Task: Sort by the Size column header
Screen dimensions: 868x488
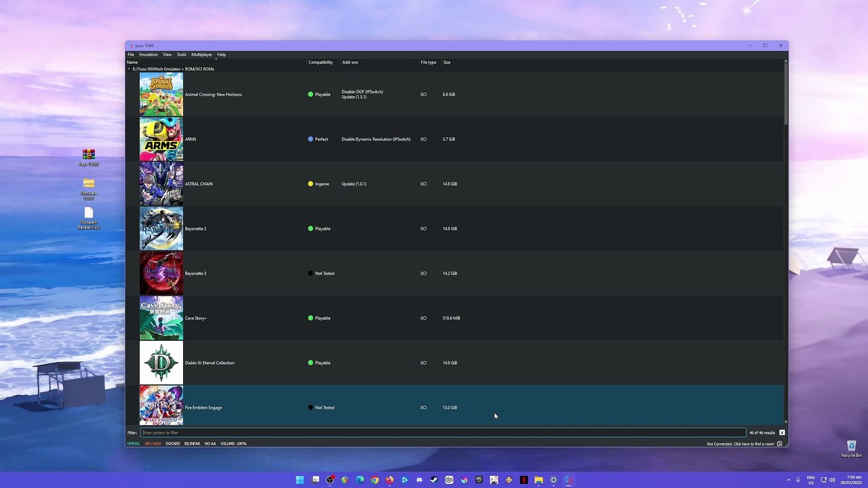Action: (x=447, y=62)
